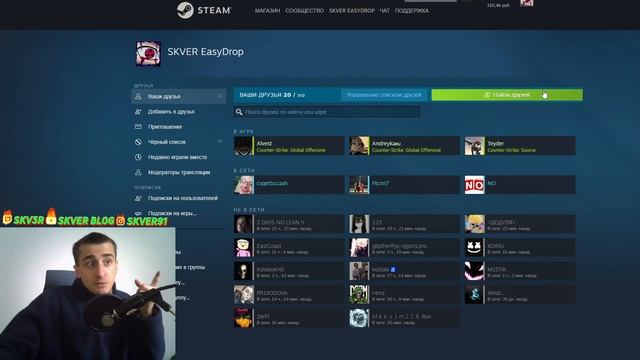Click the blocked icon beside Чёрный список
The image size is (640, 360).
[x=138, y=142]
